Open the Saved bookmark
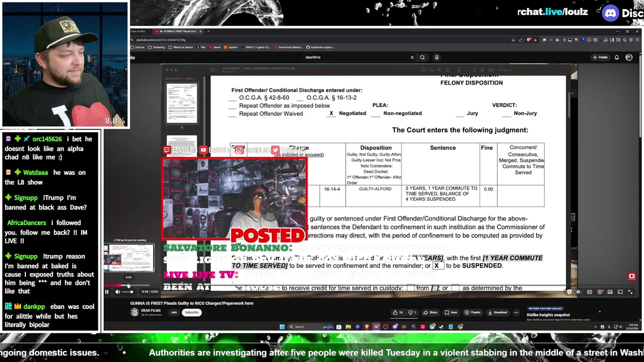The image size is (644, 362). [215, 47]
